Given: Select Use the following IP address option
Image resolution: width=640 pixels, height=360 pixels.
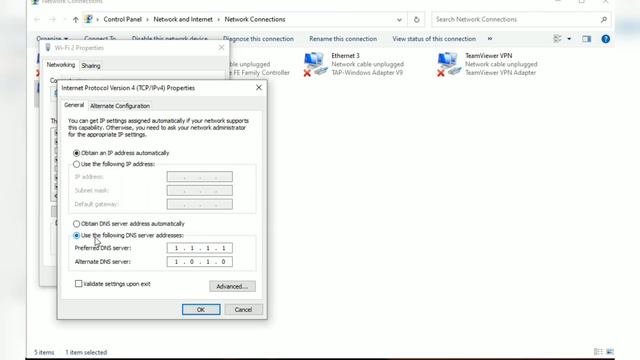Looking at the screenshot, I should [76, 164].
